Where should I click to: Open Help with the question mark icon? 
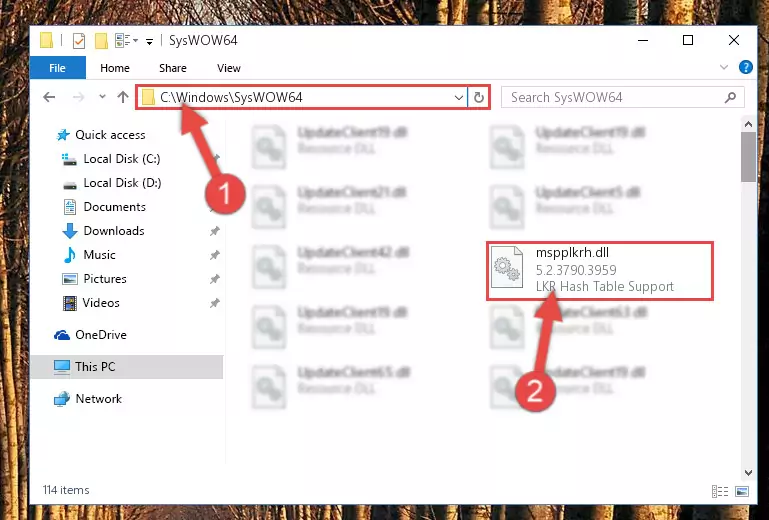click(745, 67)
